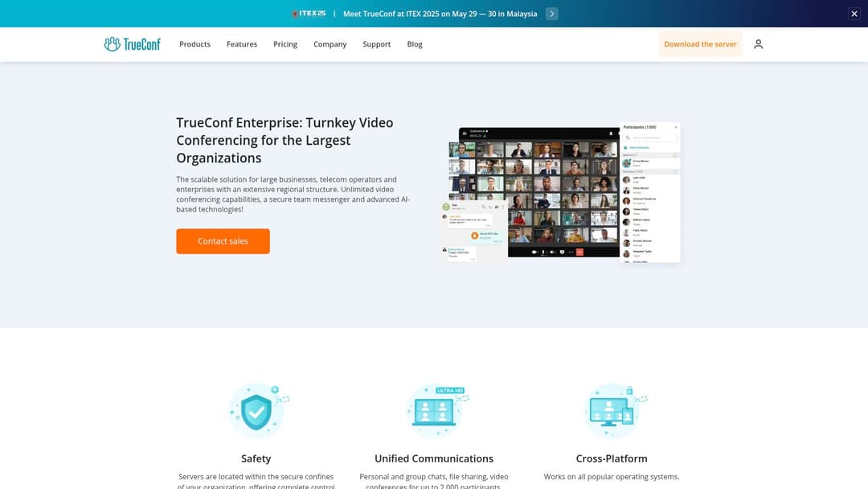868x489 pixels.
Task: Click the ITEX 2025 Malaysia announcement text
Action: [x=440, y=14]
